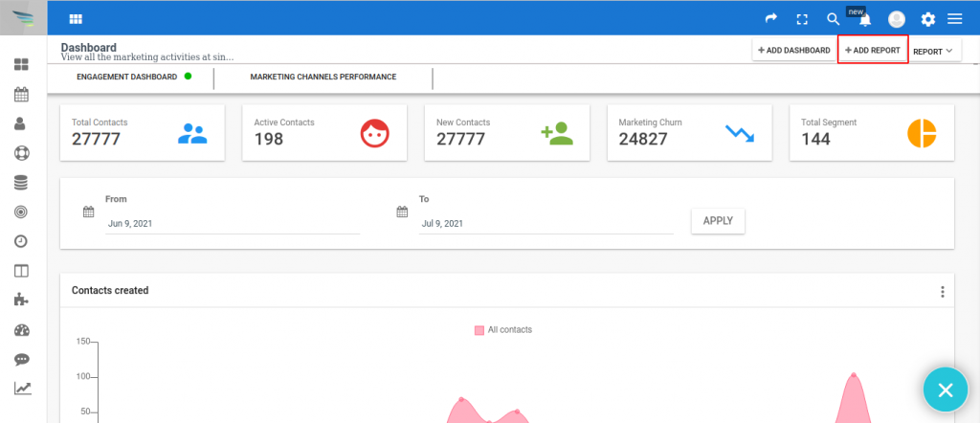The height and width of the screenshot is (423, 980).
Task: Open puzzle piece plugins icon
Action: [x=21, y=300]
